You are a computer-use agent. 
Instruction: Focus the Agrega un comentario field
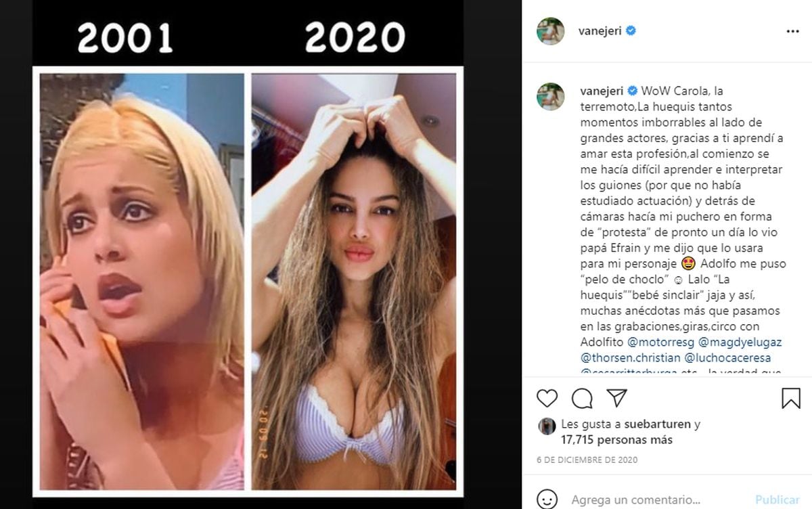[659, 500]
